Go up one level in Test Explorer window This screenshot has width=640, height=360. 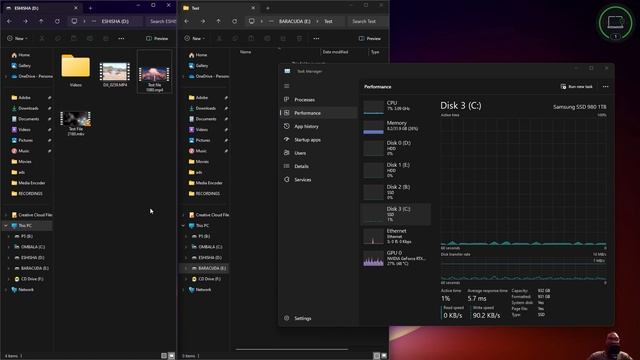[219, 21]
